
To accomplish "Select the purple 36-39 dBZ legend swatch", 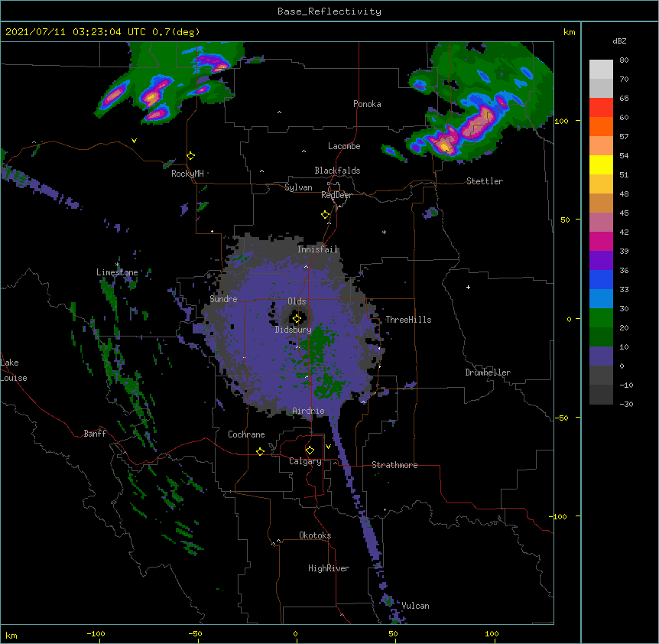I will pos(601,261).
